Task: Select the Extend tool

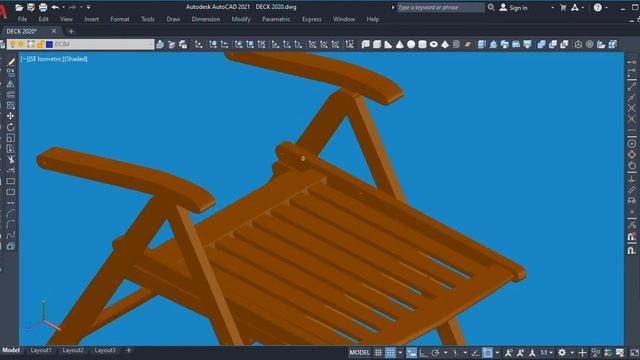Action: (11, 170)
